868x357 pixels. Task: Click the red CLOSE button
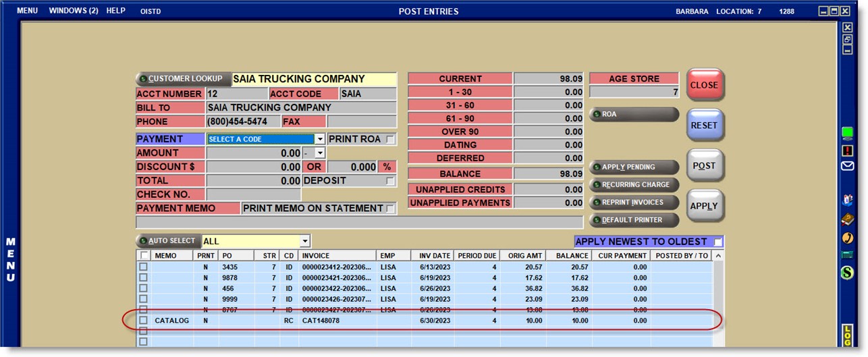[705, 86]
